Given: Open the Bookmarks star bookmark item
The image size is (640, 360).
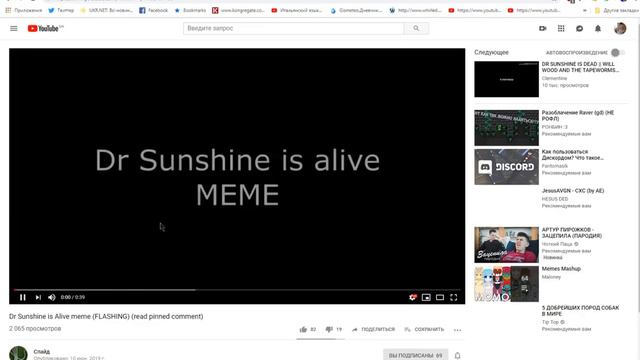Looking at the screenshot, I should point(190,10).
